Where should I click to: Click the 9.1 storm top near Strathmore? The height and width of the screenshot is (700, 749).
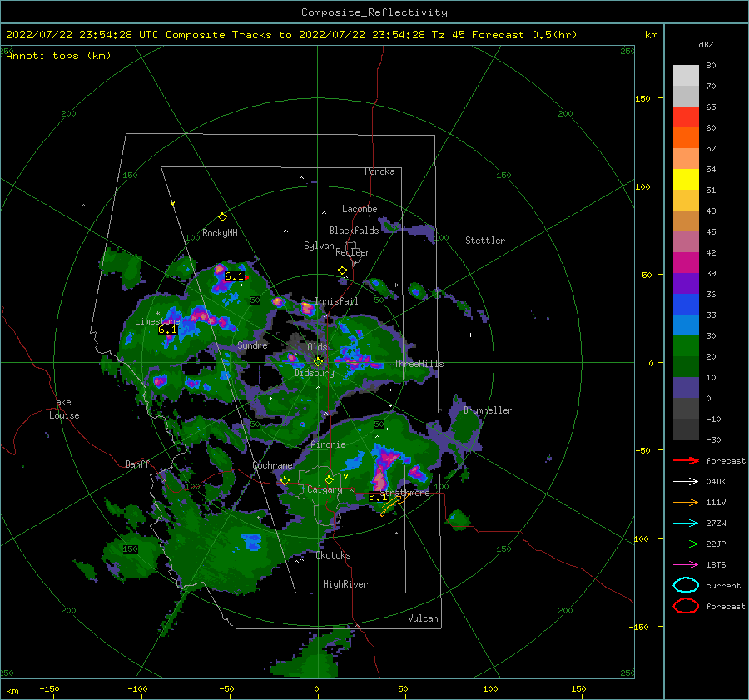coord(378,497)
